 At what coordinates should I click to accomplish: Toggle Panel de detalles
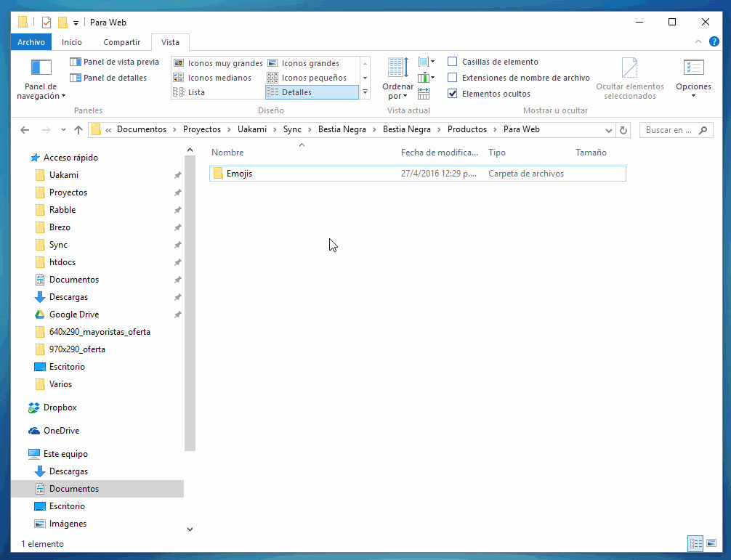click(x=108, y=77)
